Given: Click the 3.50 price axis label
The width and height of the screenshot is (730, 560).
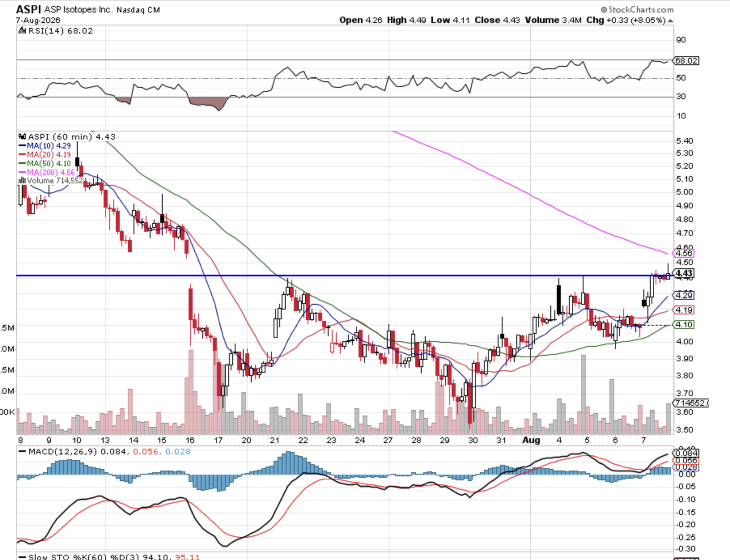Looking at the screenshot, I should click(x=684, y=430).
